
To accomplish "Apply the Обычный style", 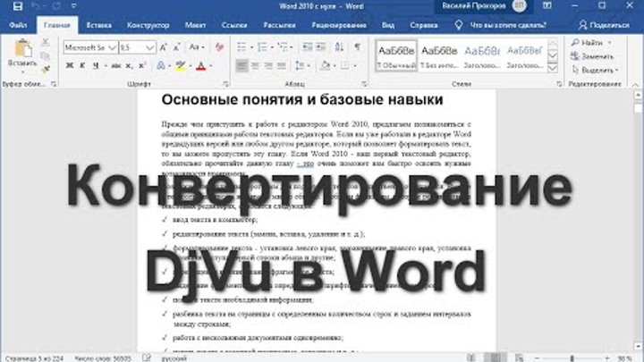I will click(x=396, y=55).
